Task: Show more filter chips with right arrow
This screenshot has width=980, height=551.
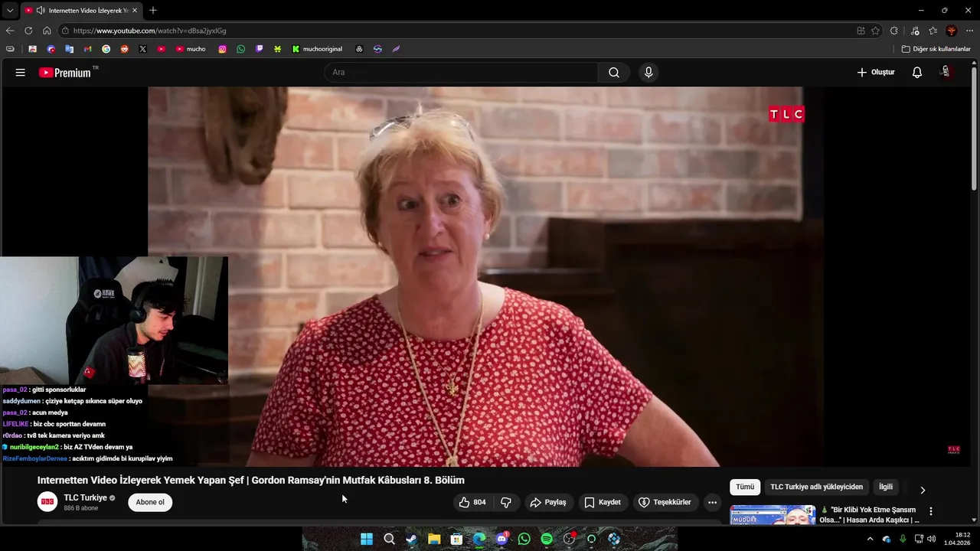Action: click(922, 490)
